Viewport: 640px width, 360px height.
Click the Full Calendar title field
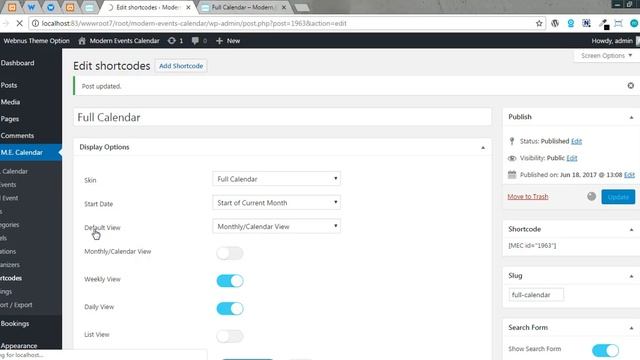(x=282, y=117)
